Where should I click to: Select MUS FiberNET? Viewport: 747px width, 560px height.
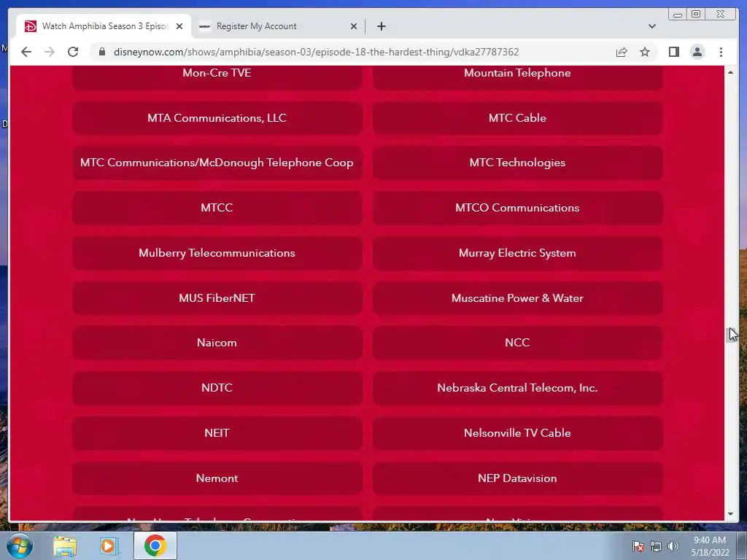217,298
